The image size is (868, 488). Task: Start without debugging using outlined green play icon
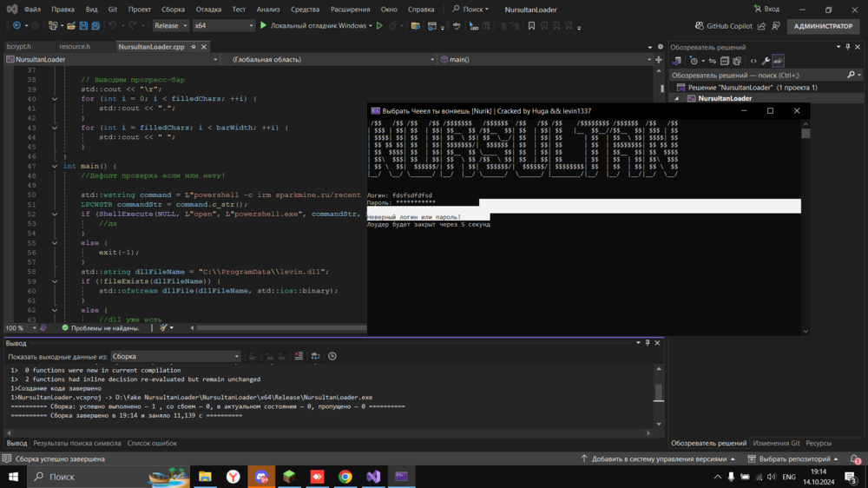(380, 25)
